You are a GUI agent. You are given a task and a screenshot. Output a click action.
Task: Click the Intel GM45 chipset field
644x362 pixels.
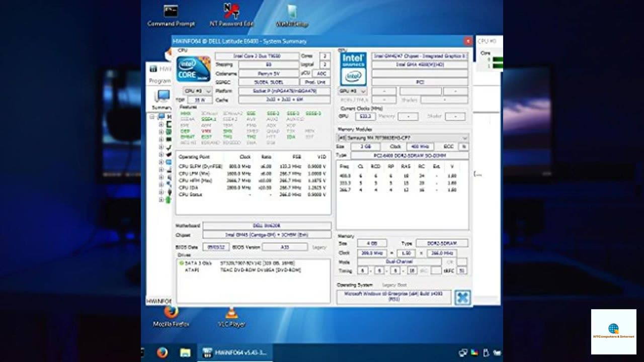pyautogui.click(x=267, y=235)
